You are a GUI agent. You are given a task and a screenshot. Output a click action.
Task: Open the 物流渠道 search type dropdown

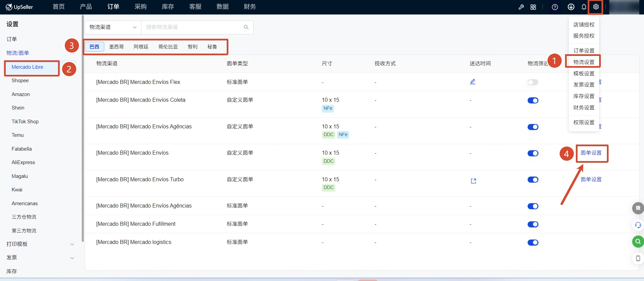pos(113,27)
